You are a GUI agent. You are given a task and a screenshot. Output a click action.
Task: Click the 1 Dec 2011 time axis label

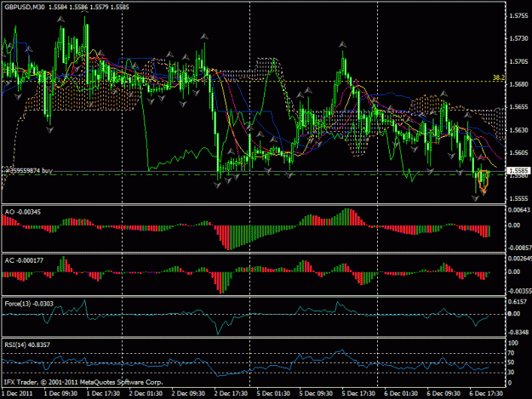pyautogui.click(x=17, y=393)
